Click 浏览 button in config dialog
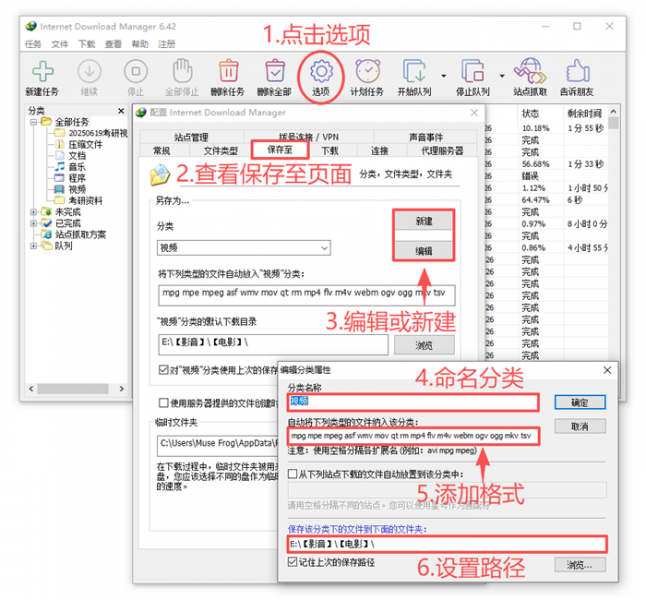The width and height of the screenshot is (646, 600). (424, 345)
